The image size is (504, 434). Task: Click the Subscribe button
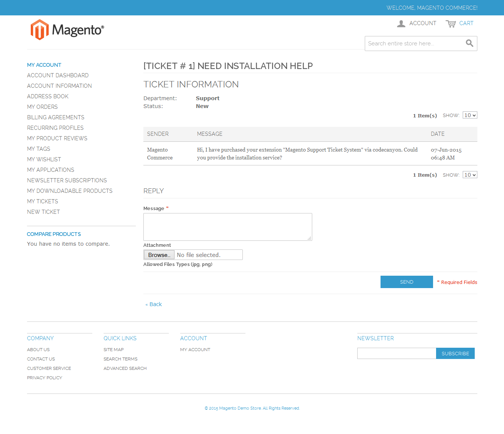click(455, 353)
